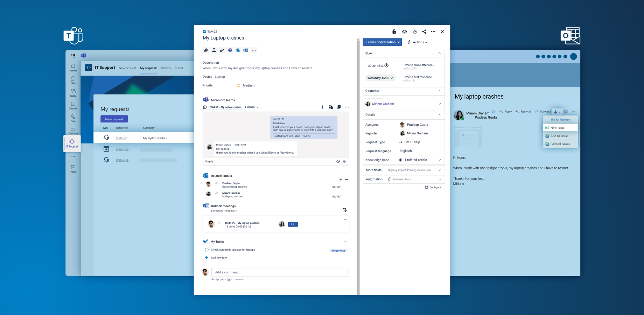Collapse the SLAs section
The image size is (644, 315).
pos(440,53)
